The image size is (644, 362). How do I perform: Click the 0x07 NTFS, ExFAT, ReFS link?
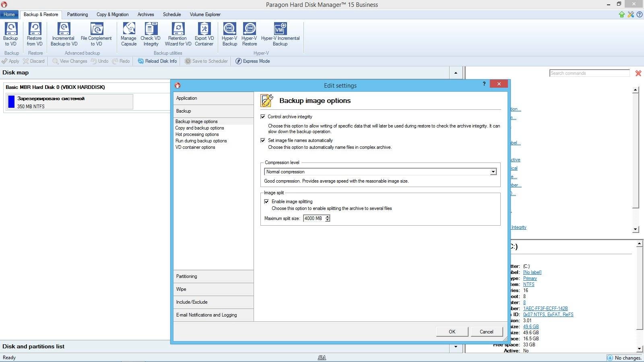pyautogui.click(x=548, y=315)
